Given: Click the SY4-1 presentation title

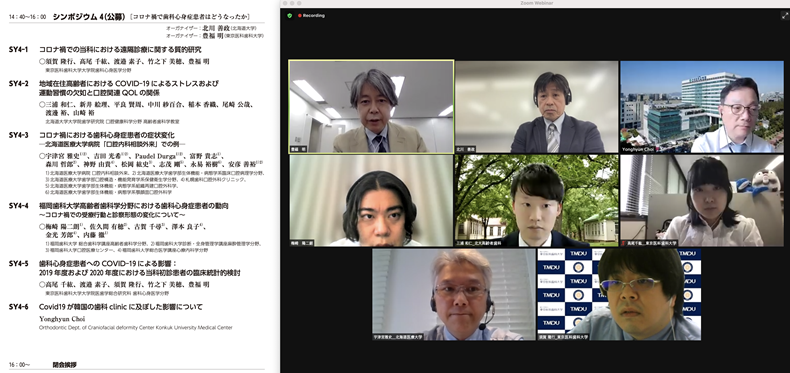Looking at the screenshot, I should point(120,49).
